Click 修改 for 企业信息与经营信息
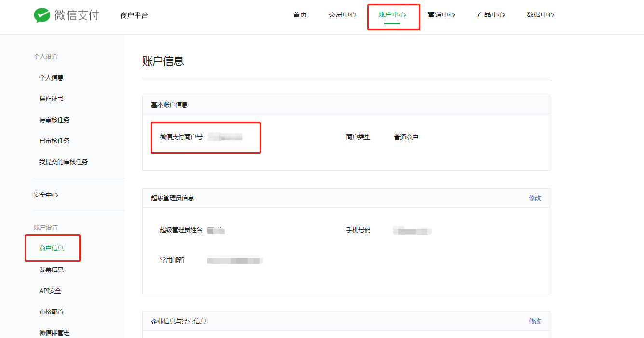 535,321
